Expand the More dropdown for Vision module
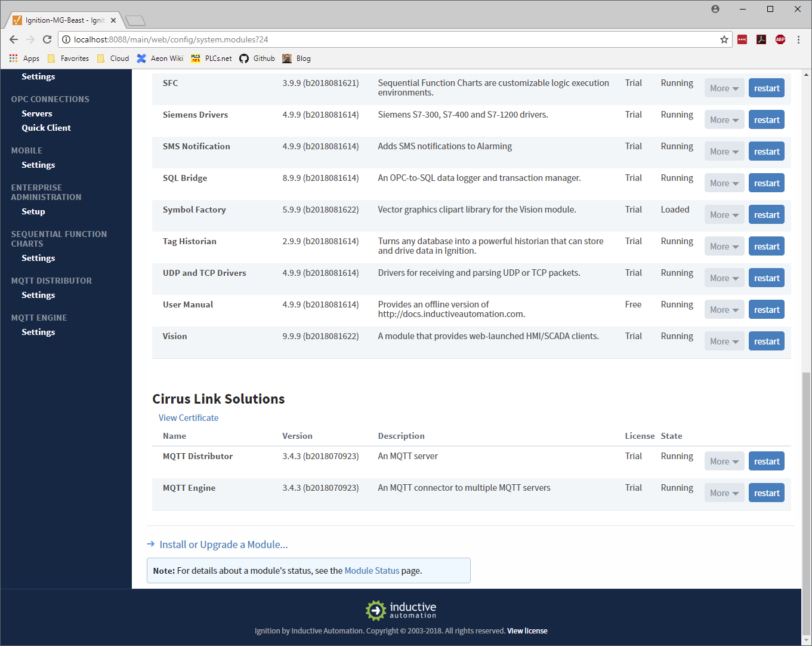The height and width of the screenshot is (646, 812). click(724, 342)
